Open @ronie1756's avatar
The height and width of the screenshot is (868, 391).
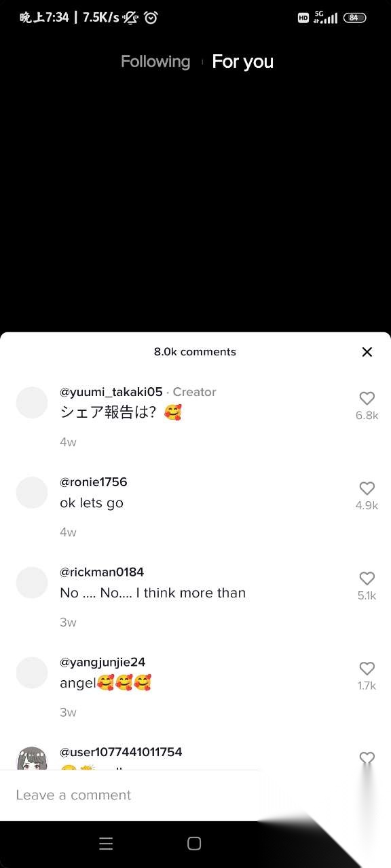(32, 492)
